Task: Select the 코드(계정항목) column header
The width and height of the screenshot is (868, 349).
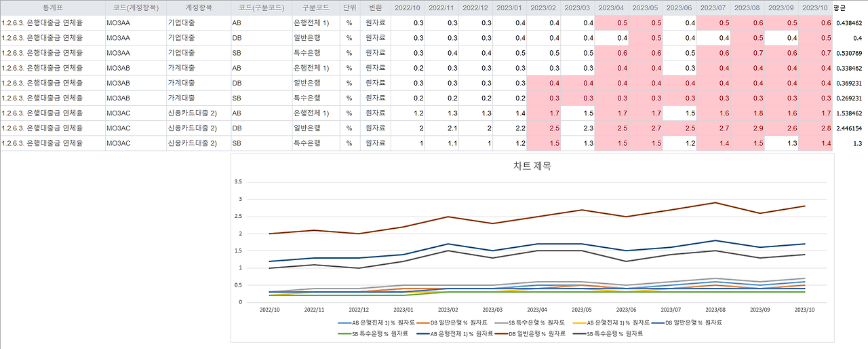Action: point(136,7)
